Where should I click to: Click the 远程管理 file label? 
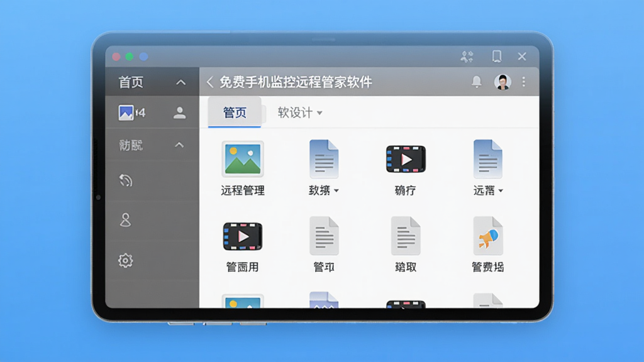[242, 190]
